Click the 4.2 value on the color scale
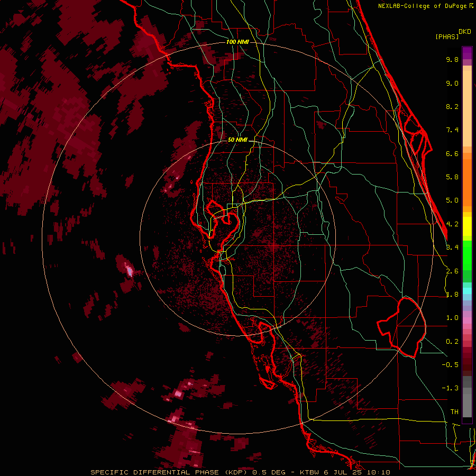This screenshot has height=476, width=476. [452, 224]
